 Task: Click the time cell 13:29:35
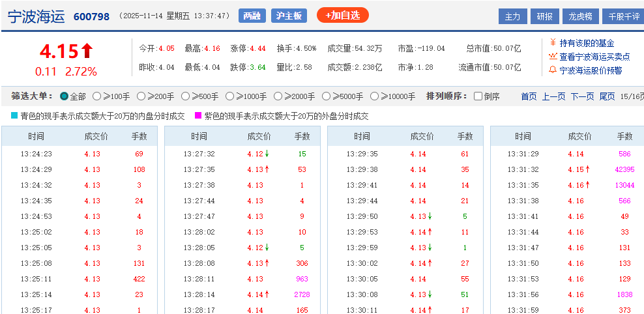pos(362,154)
